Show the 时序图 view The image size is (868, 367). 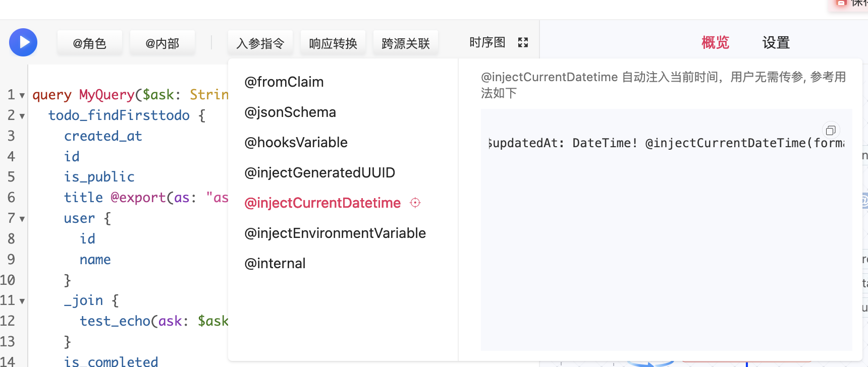(x=487, y=42)
